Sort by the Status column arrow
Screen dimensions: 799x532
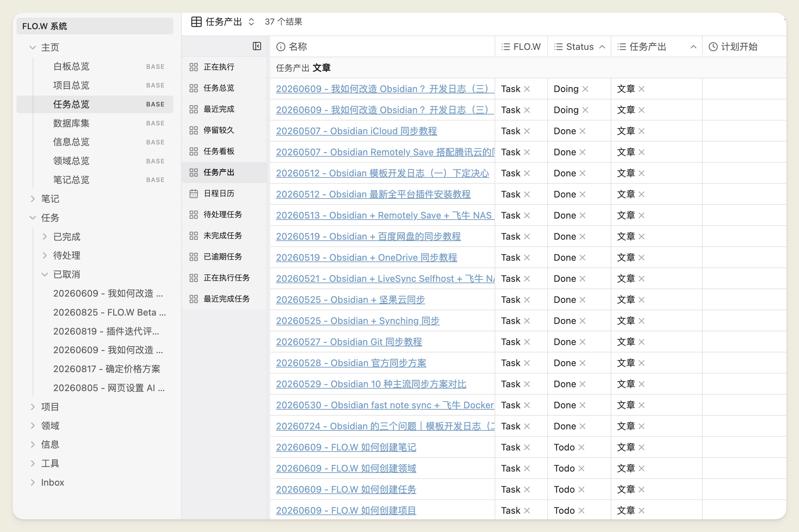602,47
